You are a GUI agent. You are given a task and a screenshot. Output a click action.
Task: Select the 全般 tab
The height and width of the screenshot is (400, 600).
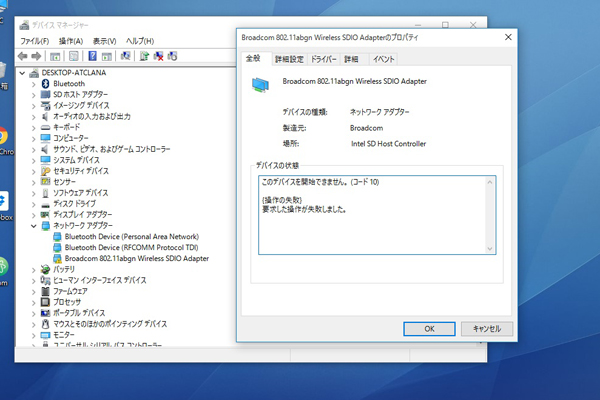point(253,58)
